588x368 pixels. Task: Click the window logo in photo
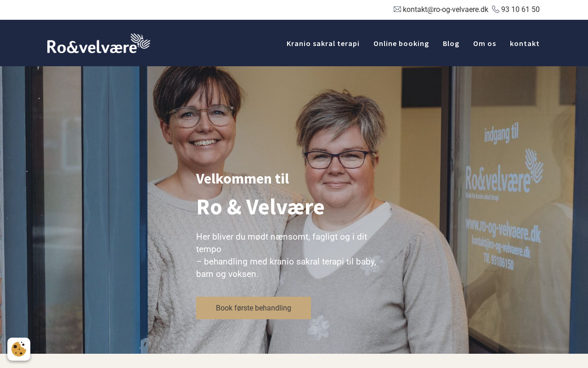(504, 174)
